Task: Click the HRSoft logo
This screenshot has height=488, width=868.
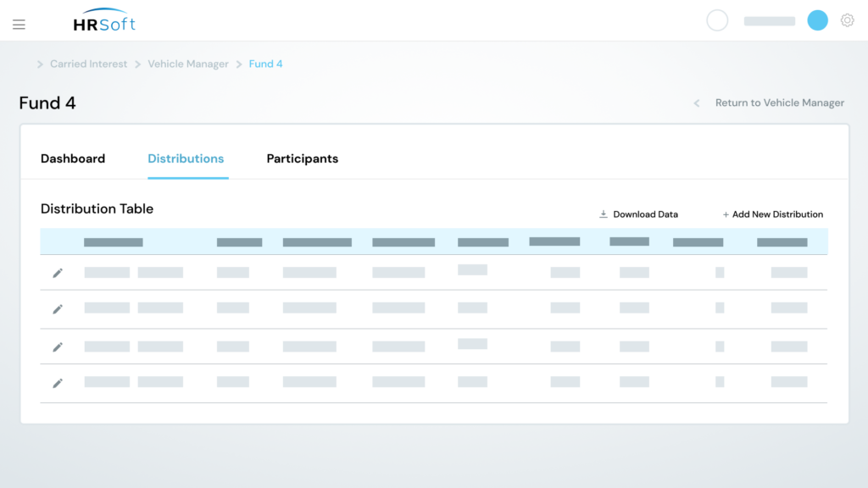Action: [x=104, y=20]
